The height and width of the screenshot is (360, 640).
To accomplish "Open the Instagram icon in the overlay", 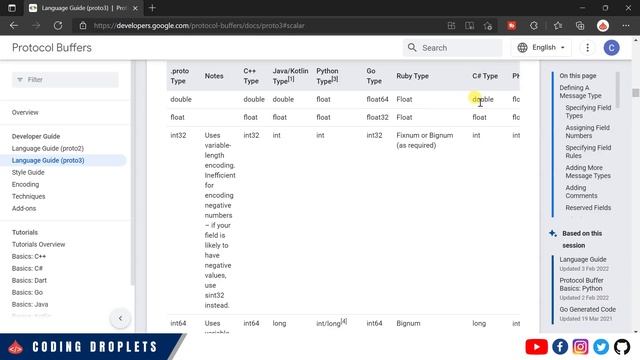I will click(580, 347).
